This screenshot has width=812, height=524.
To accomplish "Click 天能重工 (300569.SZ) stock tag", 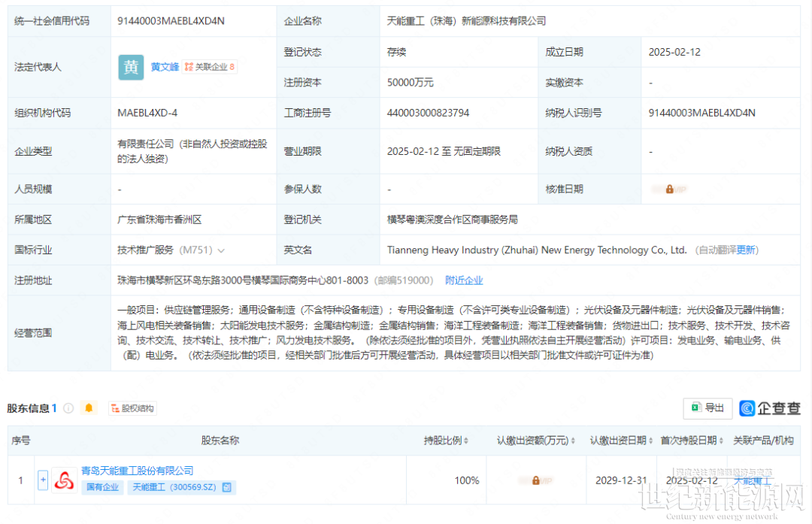I will pyautogui.click(x=182, y=487).
